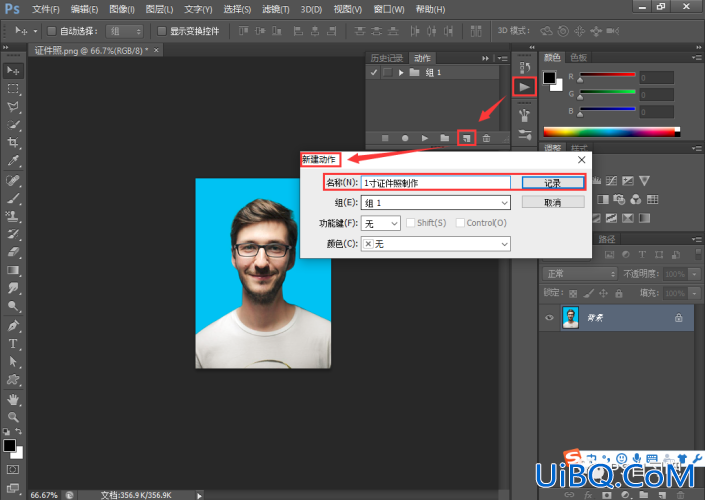The width and height of the screenshot is (705, 500).
Task: Switch to 历史记录 tab
Action: pos(387,58)
